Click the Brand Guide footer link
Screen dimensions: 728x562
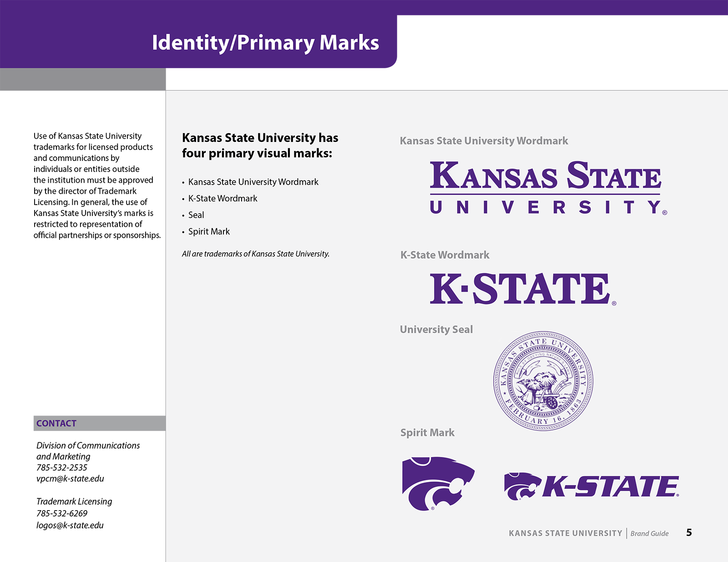650,533
